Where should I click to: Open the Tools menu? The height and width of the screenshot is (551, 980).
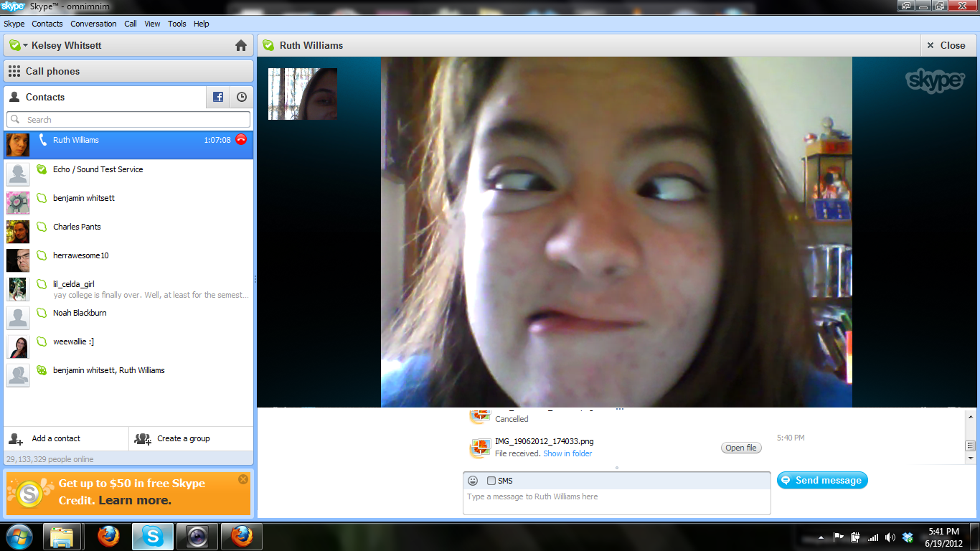tap(176, 24)
